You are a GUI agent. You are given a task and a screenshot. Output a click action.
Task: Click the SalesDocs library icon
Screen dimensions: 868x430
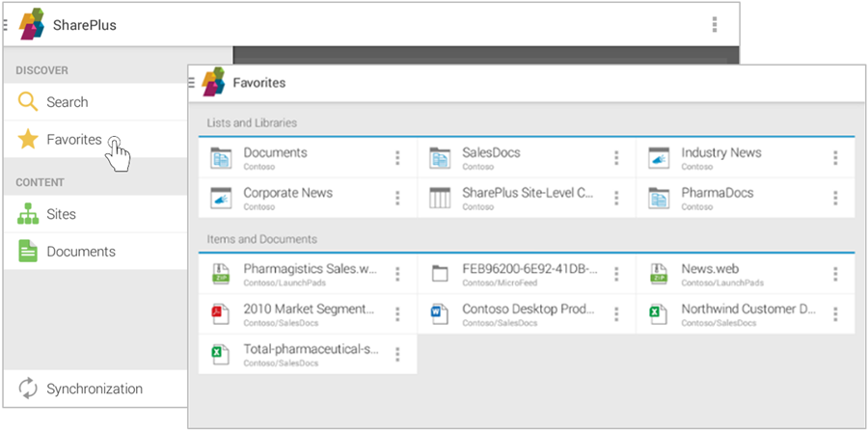coord(440,158)
